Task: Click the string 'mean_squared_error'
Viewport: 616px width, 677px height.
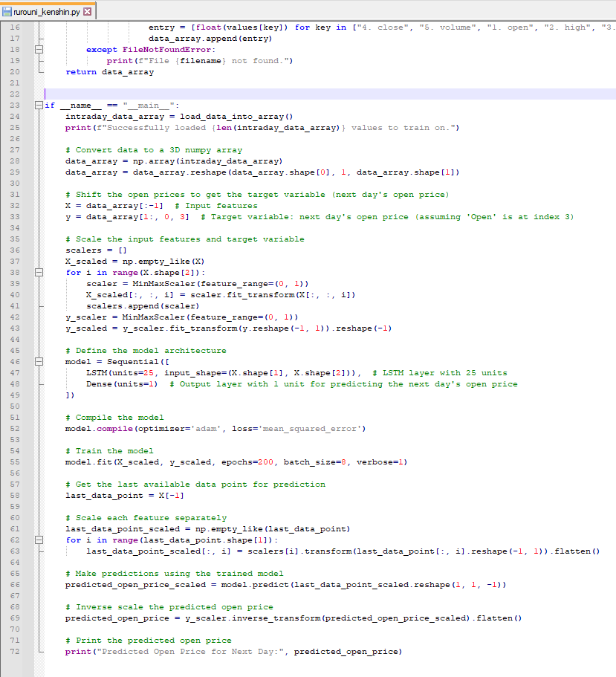Action: [x=310, y=429]
